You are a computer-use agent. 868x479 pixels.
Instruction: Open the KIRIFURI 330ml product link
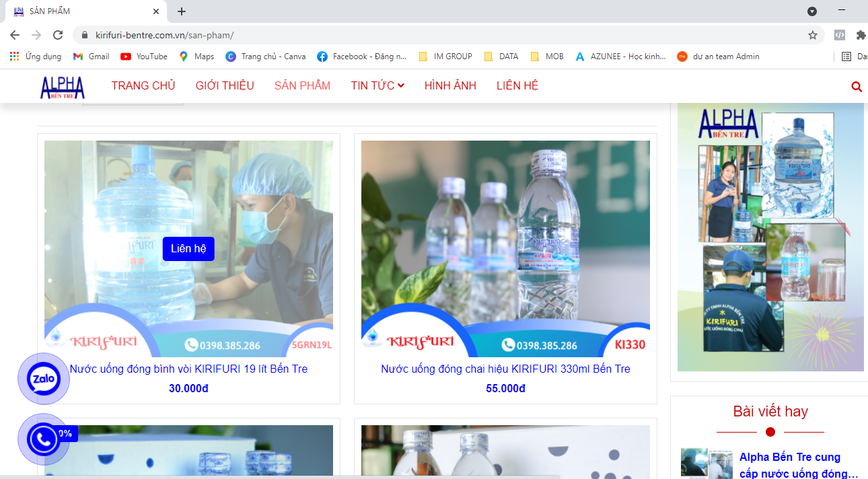[x=505, y=369]
